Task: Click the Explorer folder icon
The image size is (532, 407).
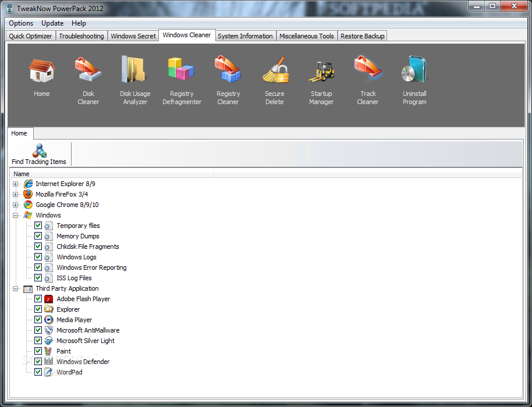Action: click(49, 309)
